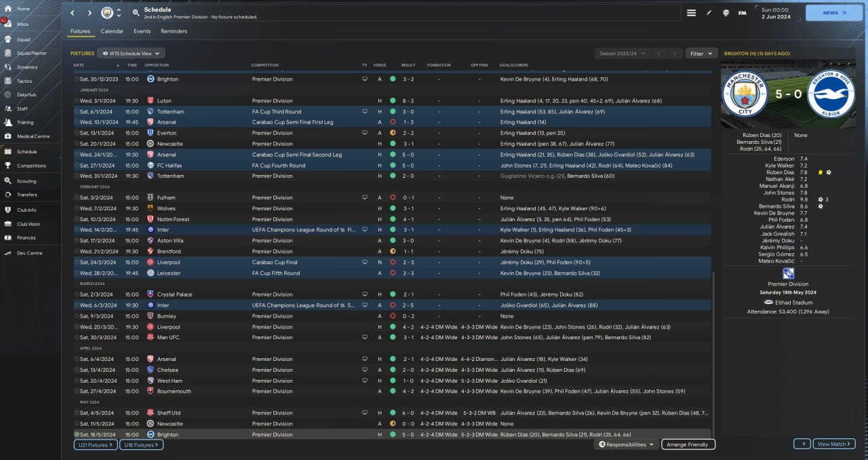The width and height of the screenshot is (868, 460).
Task: Toggle reminder circle for Newcastle 11/5/2024 fixture
Action: (77, 423)
